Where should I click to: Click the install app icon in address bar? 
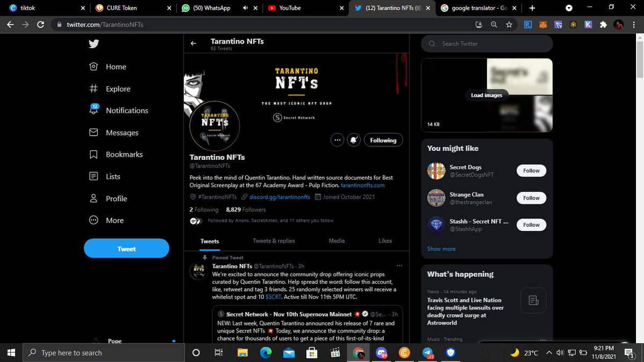pos(479,25)
